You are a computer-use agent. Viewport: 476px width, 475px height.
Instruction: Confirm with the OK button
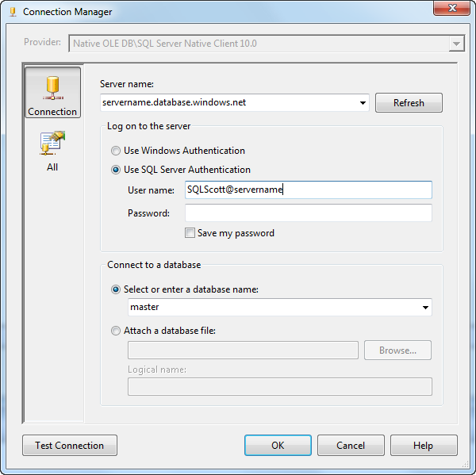278,445
